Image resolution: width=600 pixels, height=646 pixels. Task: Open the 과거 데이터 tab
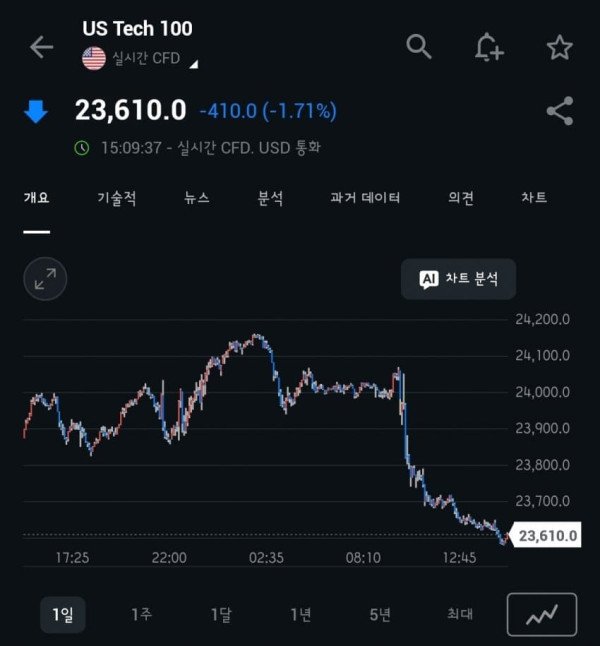365,198
